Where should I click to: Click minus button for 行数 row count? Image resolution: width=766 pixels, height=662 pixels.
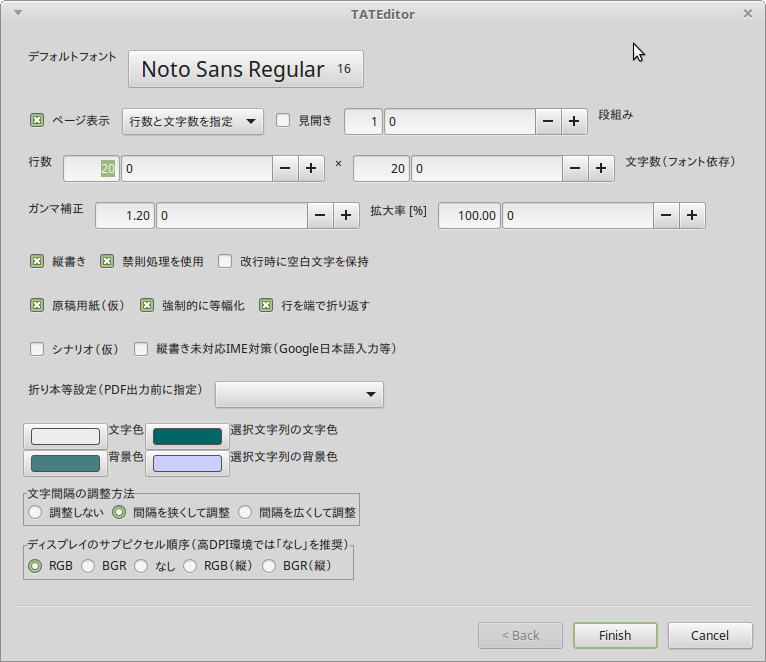285,169
